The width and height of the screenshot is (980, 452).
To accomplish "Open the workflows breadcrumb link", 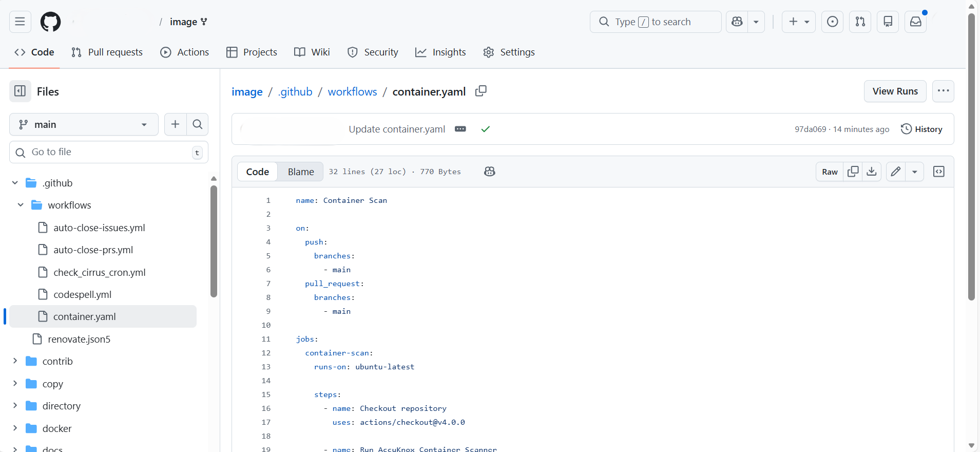I will pos(352,91).
